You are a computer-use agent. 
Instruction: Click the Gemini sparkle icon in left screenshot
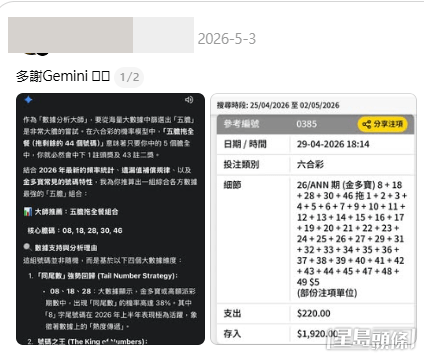coord(28,100)
